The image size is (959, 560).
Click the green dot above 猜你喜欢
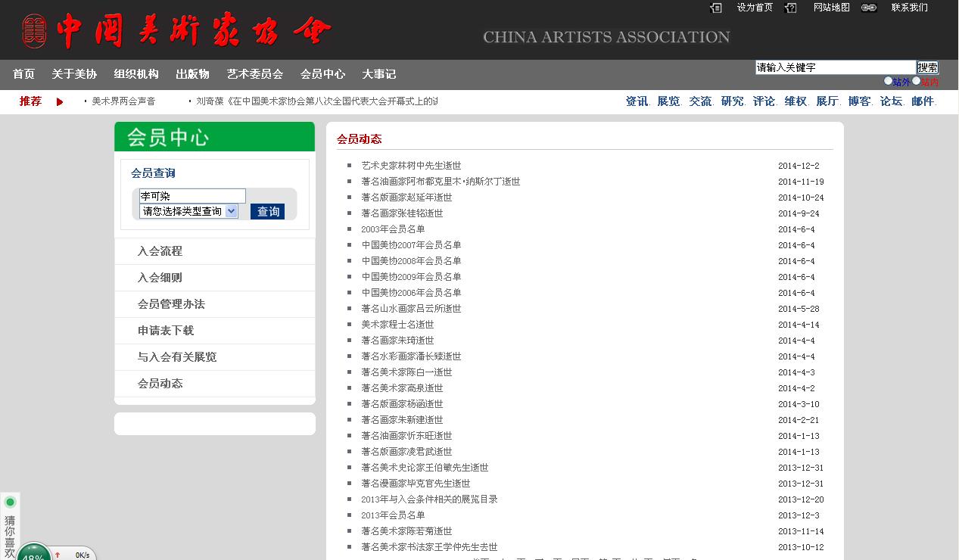(x=10, y=502)
